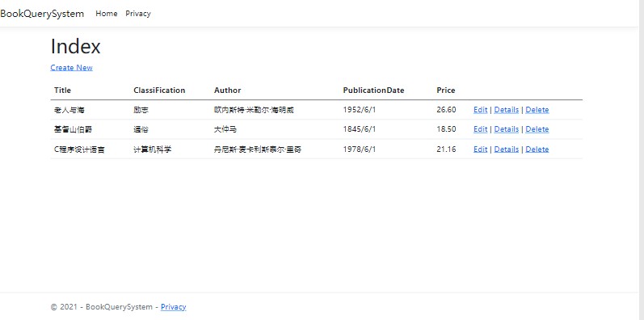
Task: Delete the C程序设计语言 entry
Action: 537,149
